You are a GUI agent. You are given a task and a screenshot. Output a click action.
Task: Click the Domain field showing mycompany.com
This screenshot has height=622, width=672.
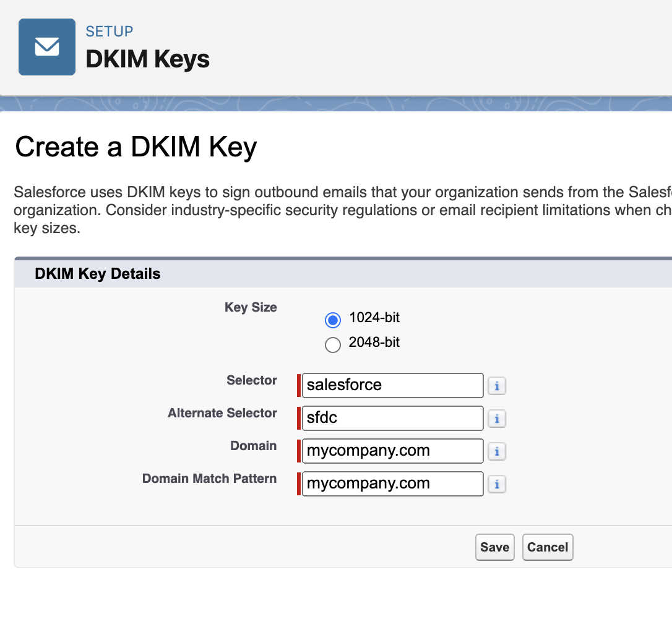tap(392, 451)
